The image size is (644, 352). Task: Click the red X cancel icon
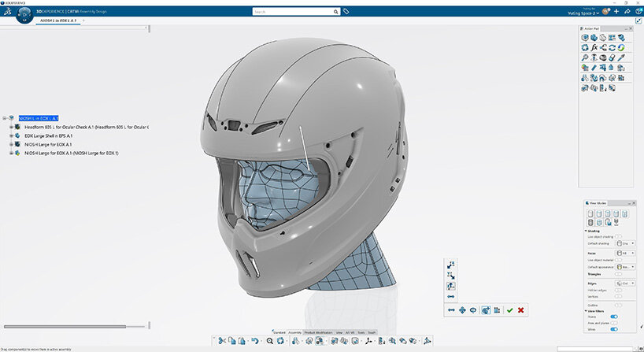click(521, 310)
